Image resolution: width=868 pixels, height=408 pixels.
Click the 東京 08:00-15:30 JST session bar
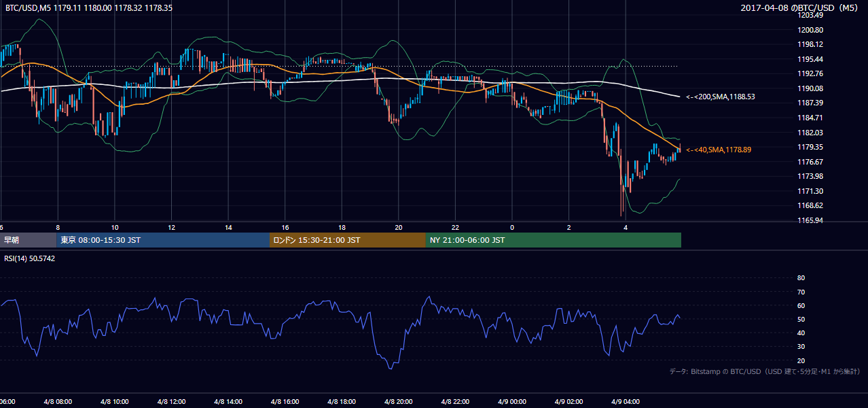click(x=163, y=240)
